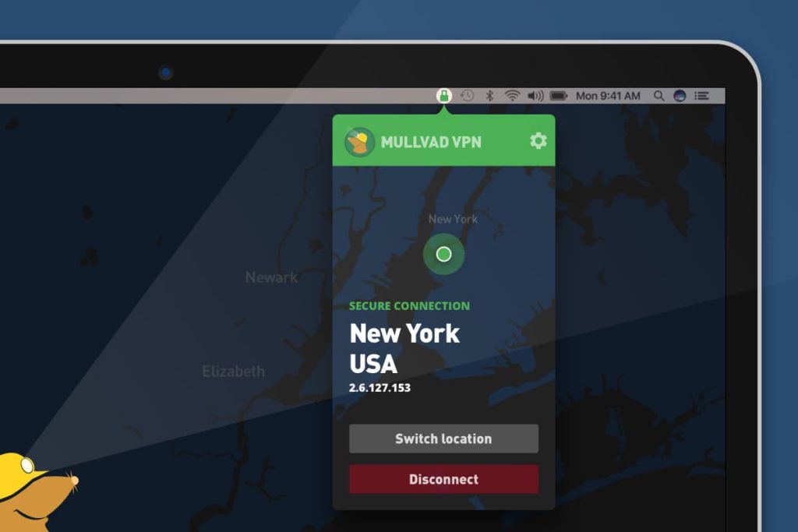The image size is (798, 532).
Task: Click the Mullvad mole logo in header
Action: point(359,142)
